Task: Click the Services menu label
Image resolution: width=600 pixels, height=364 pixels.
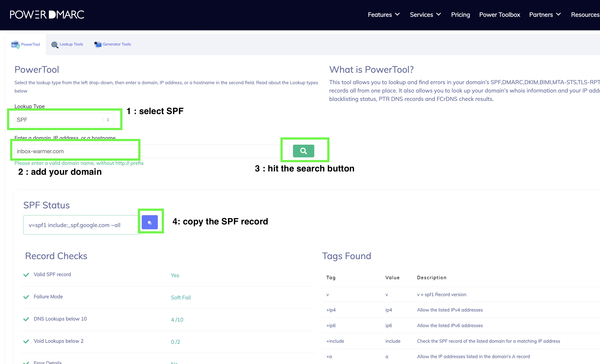Action: tap(421, 15)
